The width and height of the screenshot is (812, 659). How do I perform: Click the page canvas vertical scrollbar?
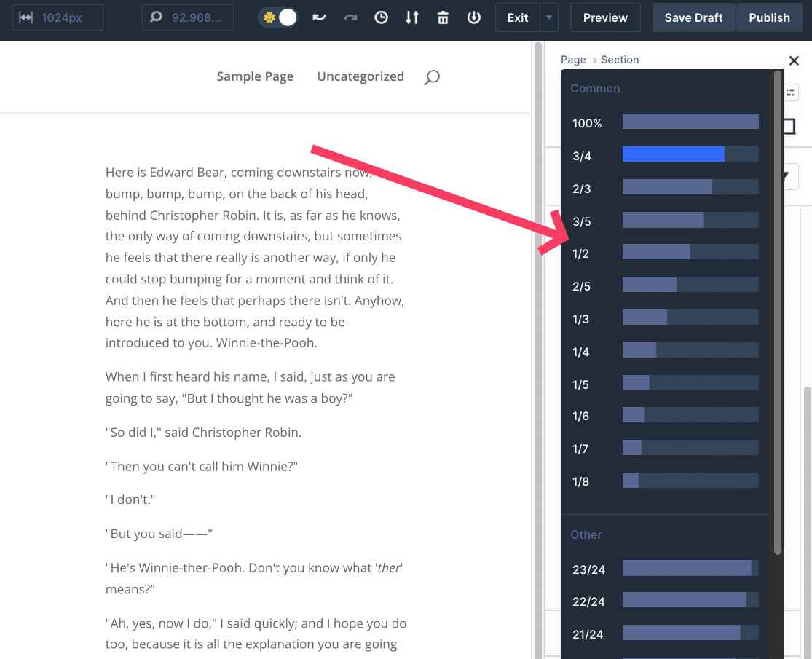[x=538, y=350]
